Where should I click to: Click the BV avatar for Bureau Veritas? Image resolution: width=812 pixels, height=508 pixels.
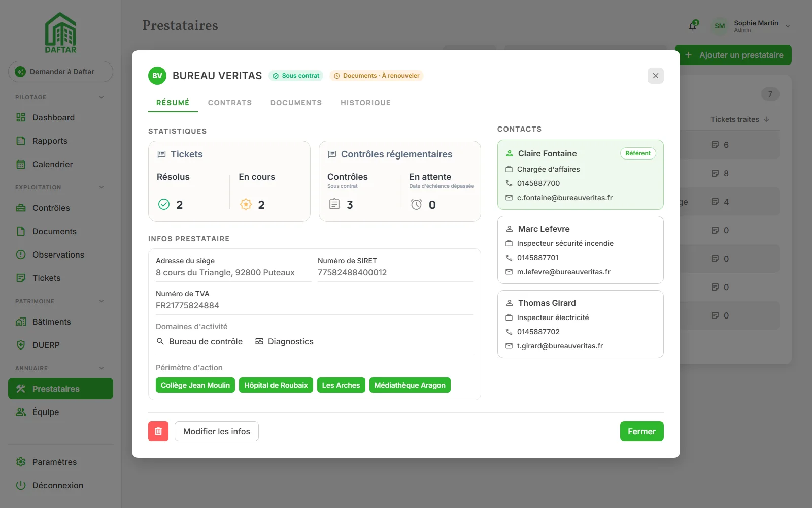(157, 76)
